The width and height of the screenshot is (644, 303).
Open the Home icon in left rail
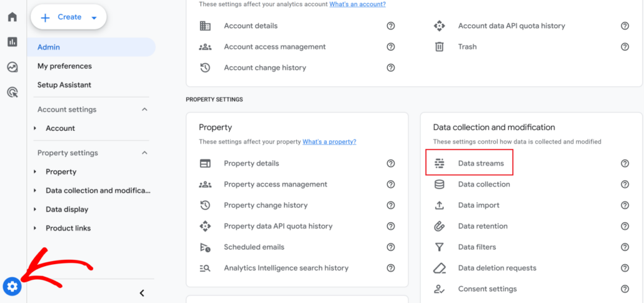(x=13, y=18)
